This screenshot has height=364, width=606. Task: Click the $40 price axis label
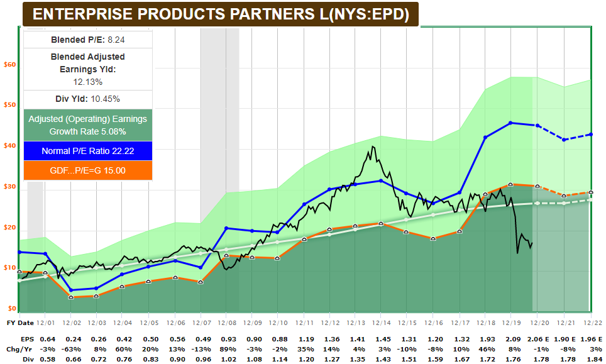(9, 146)
